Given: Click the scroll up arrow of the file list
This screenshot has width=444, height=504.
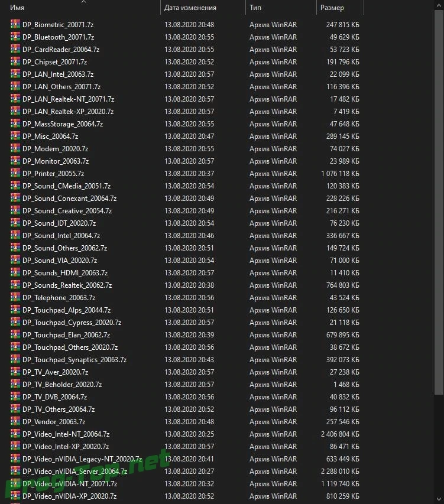Looking at the screenshot, I should pyautogui.click(x=439, y=5).
